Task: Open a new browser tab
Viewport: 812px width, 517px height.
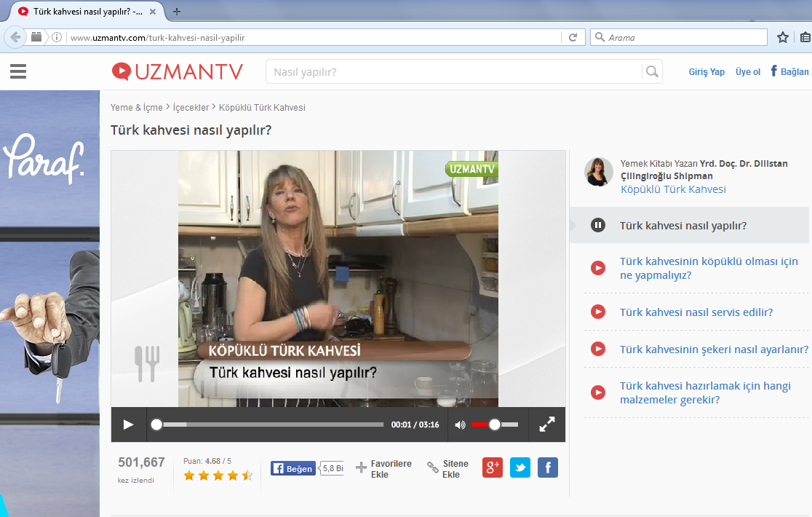Action: coord(177,12)
